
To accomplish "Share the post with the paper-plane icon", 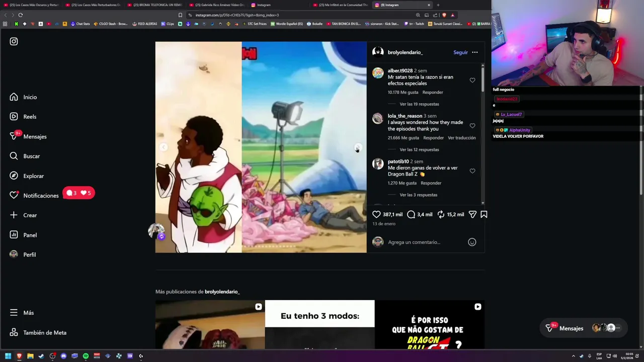I will (472, 214).
